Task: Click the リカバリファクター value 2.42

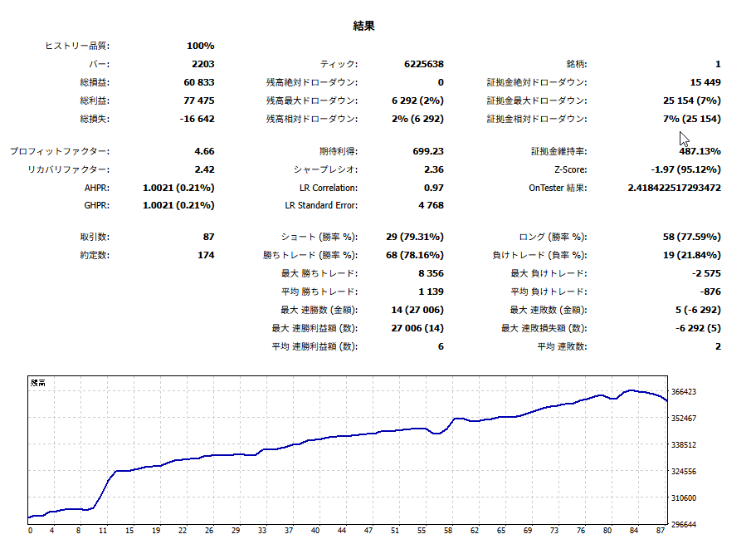Action: (x=204, y=169)
